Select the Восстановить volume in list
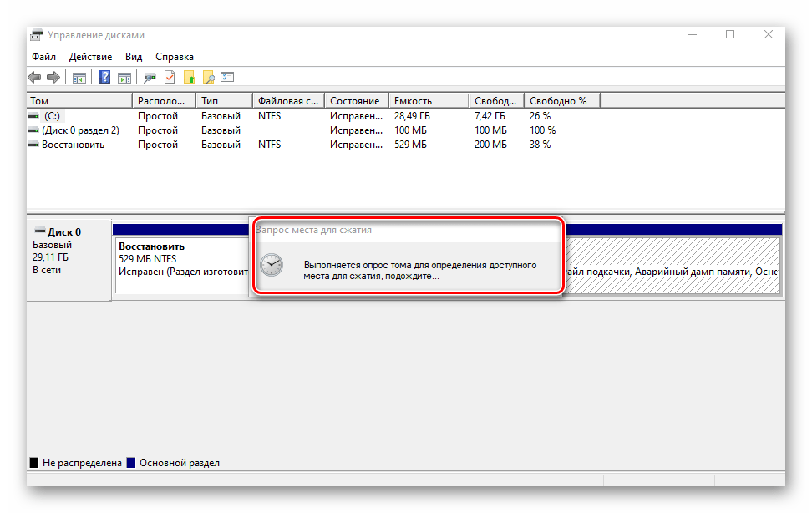This screenshot has height=513, width=812. point(73,145)
